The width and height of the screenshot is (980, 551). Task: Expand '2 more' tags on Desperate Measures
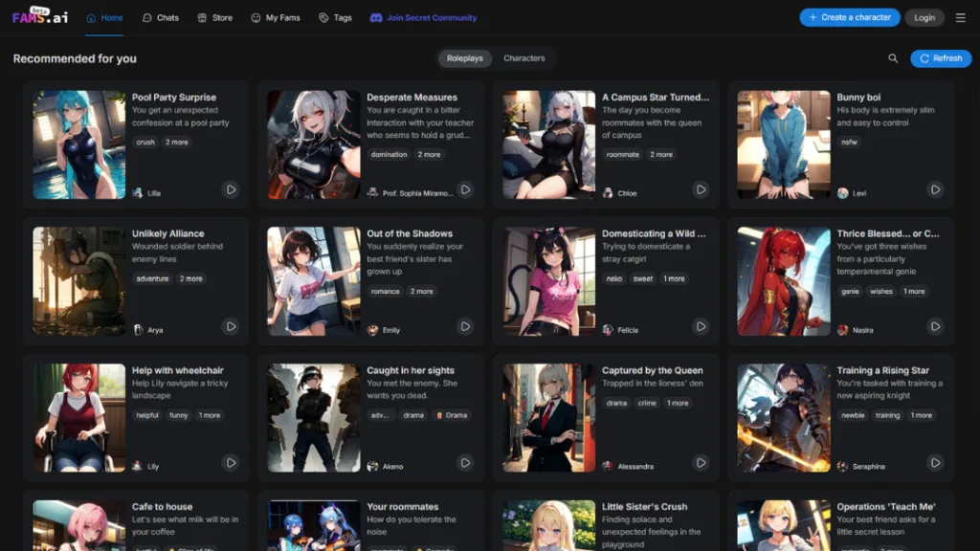(x=429, y=154)
